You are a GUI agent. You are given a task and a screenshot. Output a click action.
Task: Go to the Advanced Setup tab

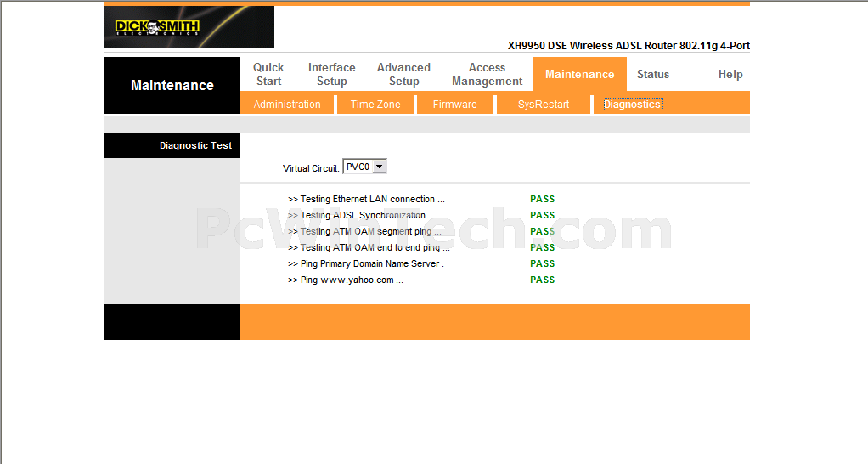tap(403, 74)
